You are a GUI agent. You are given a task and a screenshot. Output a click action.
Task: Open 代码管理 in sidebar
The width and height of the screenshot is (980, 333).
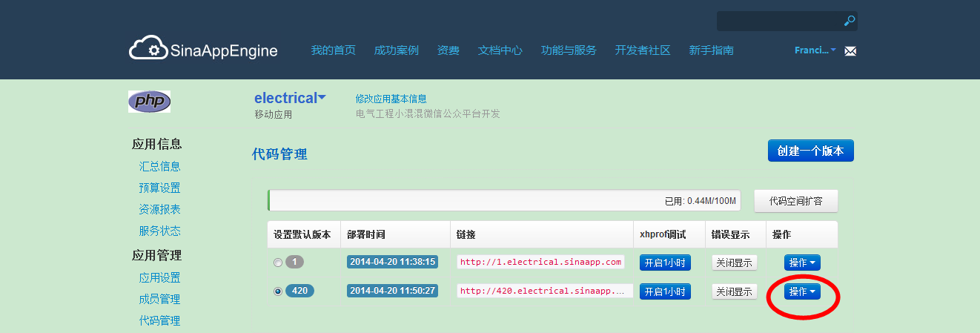160,320
